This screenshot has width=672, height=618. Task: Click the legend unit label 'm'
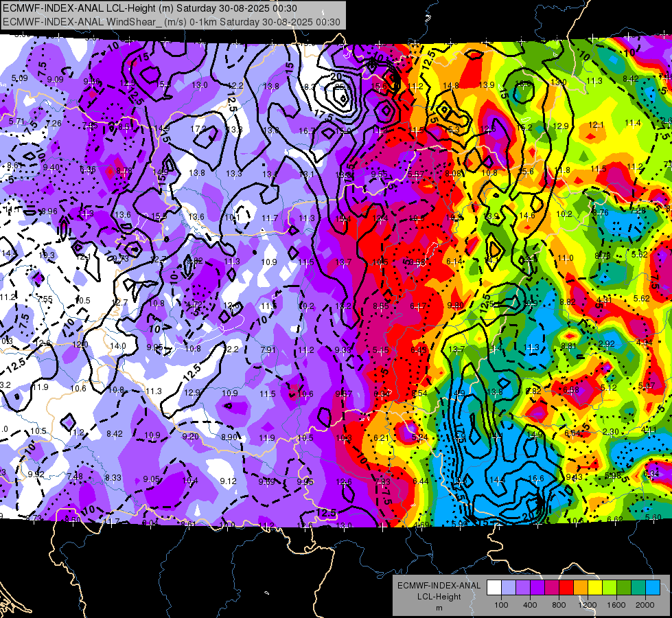click(439, 608)
